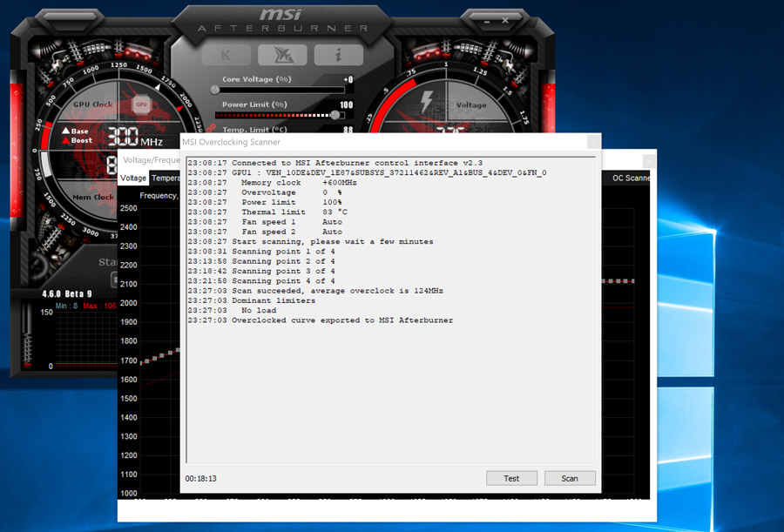Switch to the Temperature tab

(165, 178)
